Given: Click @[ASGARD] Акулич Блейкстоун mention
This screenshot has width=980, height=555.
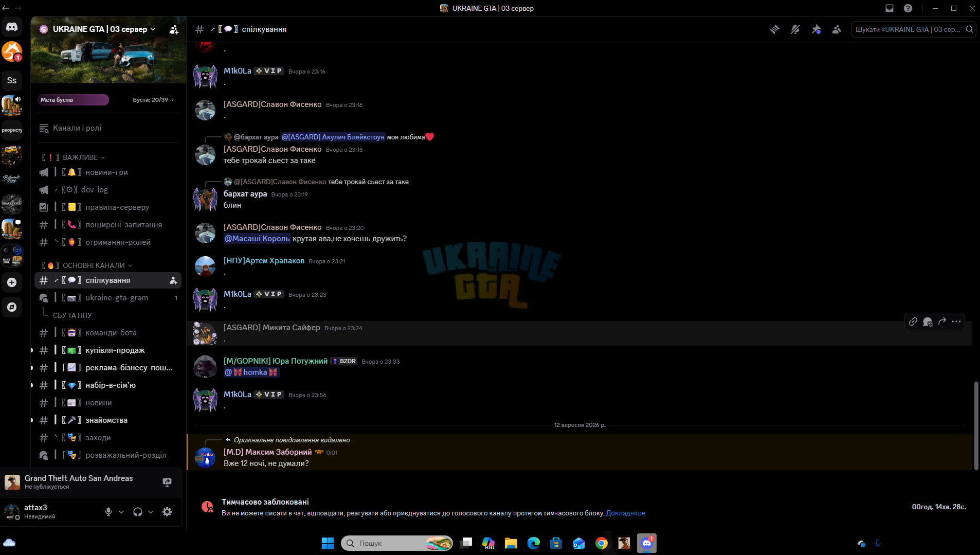Looking at the screenshot, I should pyautogui.click(x=333, y=137).
